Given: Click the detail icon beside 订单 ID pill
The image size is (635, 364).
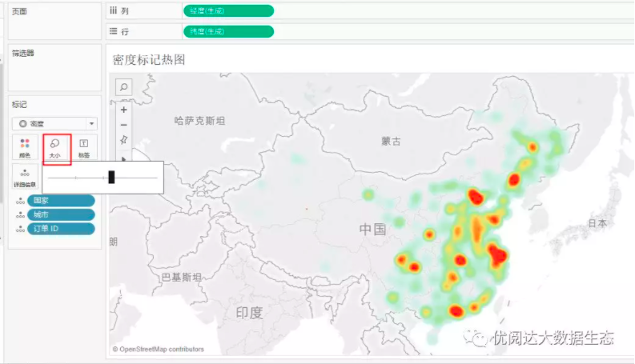Looking at the screenshot, I should coord(19,230).
